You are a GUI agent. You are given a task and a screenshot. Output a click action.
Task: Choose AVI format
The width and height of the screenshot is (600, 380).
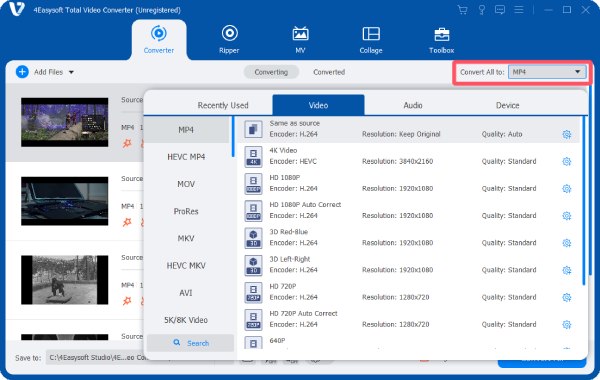(186, 293)
